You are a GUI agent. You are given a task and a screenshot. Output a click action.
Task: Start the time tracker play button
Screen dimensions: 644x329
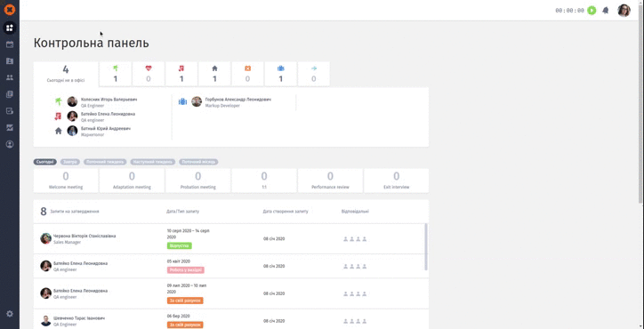click(592, 11)
